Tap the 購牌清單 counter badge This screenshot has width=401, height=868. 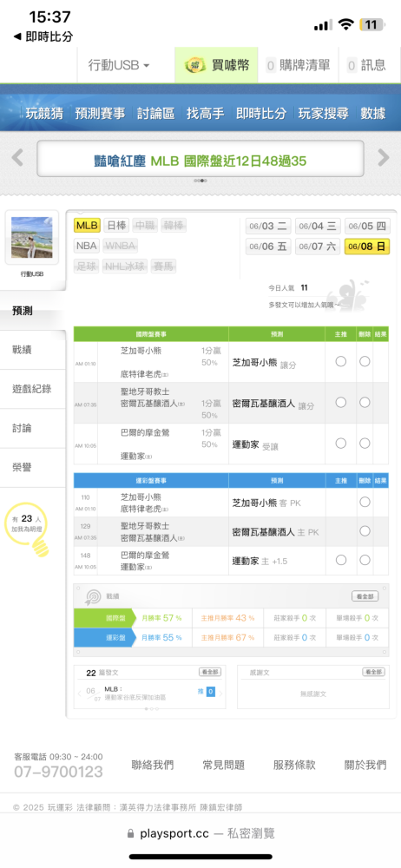271,65
